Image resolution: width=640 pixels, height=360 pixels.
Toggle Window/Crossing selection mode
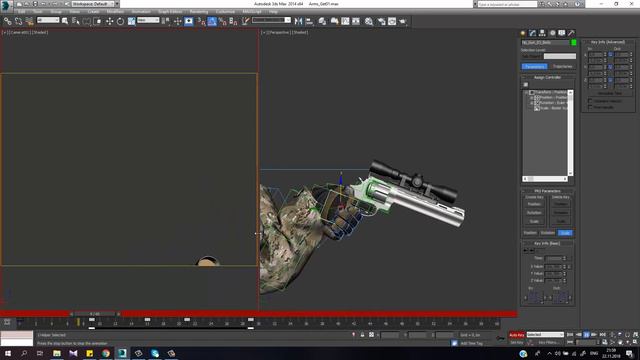pos(98,21)
